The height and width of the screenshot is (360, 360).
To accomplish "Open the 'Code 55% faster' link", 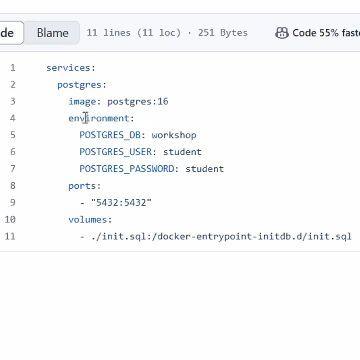I will (326, 33).
